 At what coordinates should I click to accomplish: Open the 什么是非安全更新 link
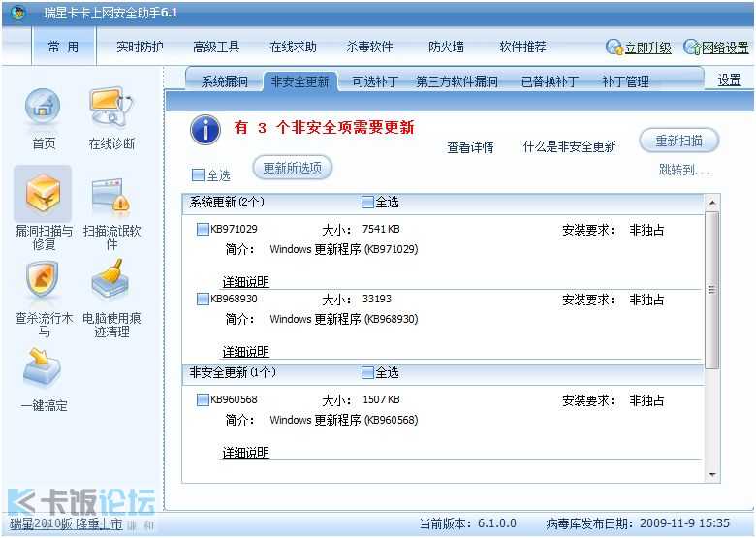569,146
